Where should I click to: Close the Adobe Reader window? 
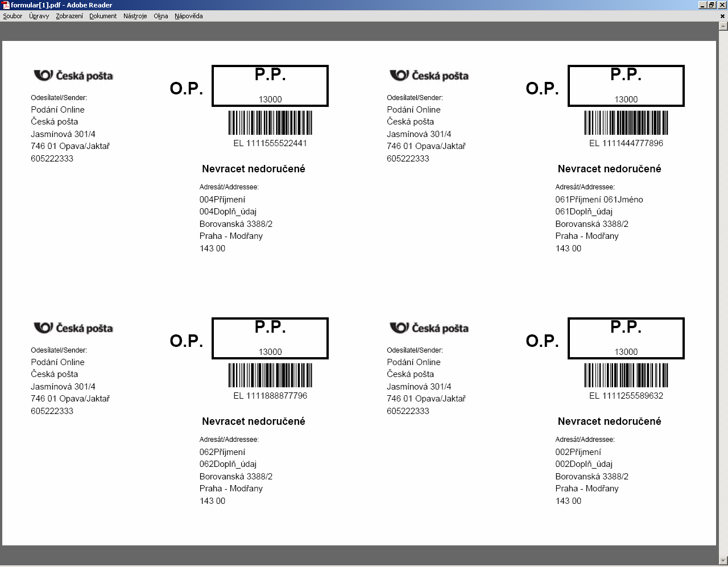pos(721,5)
